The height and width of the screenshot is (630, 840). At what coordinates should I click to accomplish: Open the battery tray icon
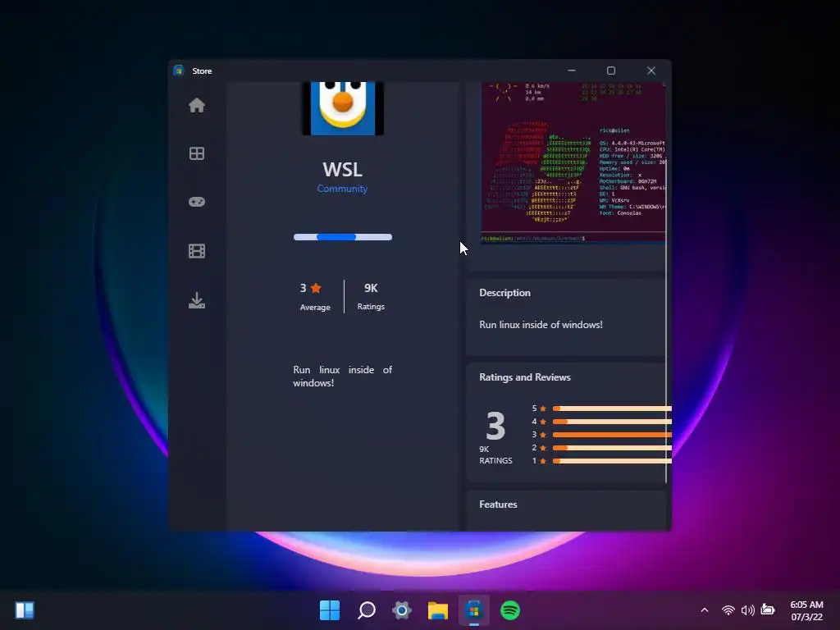point(768,609)
